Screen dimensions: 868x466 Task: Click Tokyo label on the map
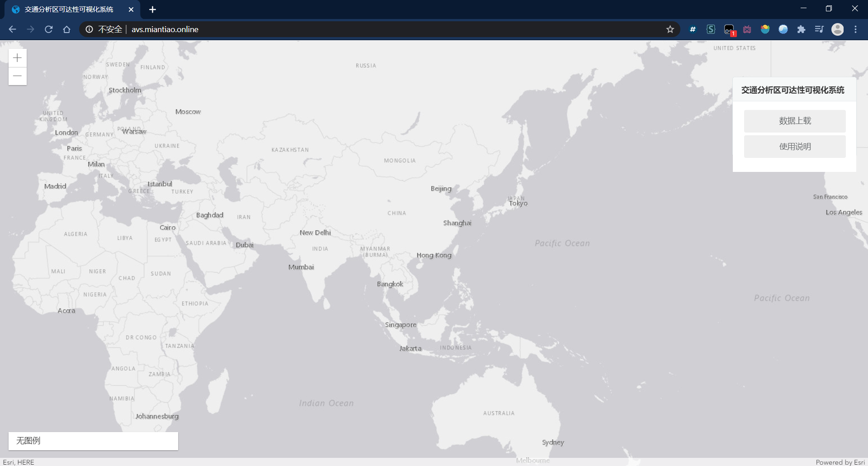(x=518, y=204)
